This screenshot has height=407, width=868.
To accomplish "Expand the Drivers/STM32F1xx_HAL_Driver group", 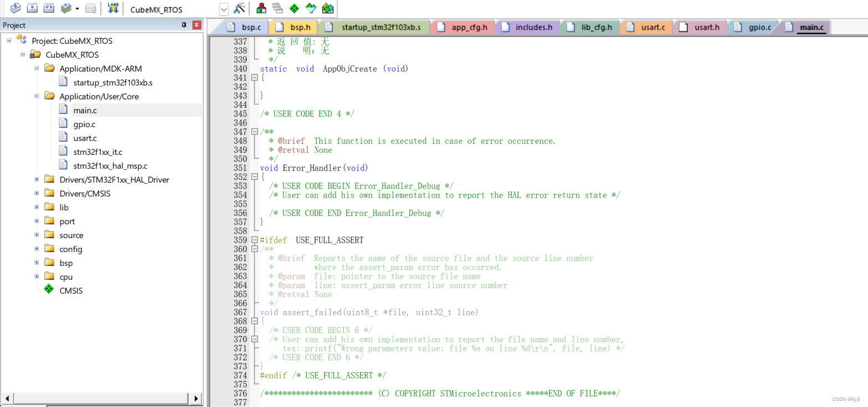I will (x=37, y=179).
